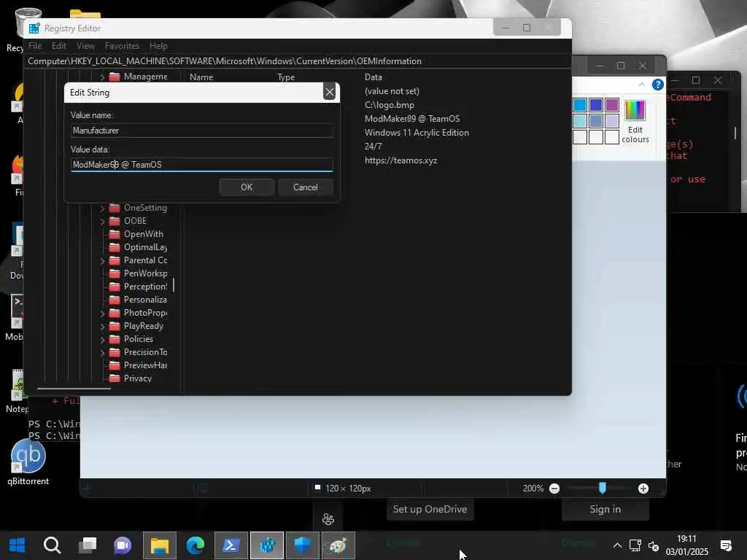747x560 pixels.
Task: Pick the cyan-blue colour swatch in Paint
Action: pos(580,105)
